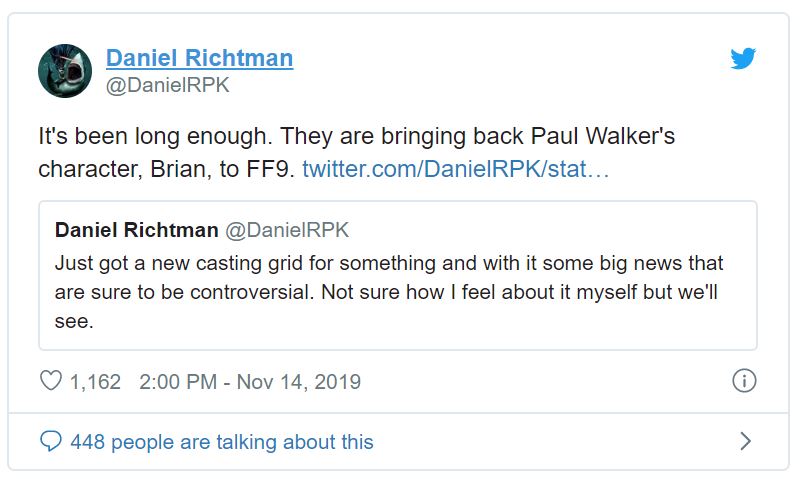Follow the twitter.com/DanielRPK/stat… link
The width and height of the screenshot is (805, 479).
[x=455, y=169]
